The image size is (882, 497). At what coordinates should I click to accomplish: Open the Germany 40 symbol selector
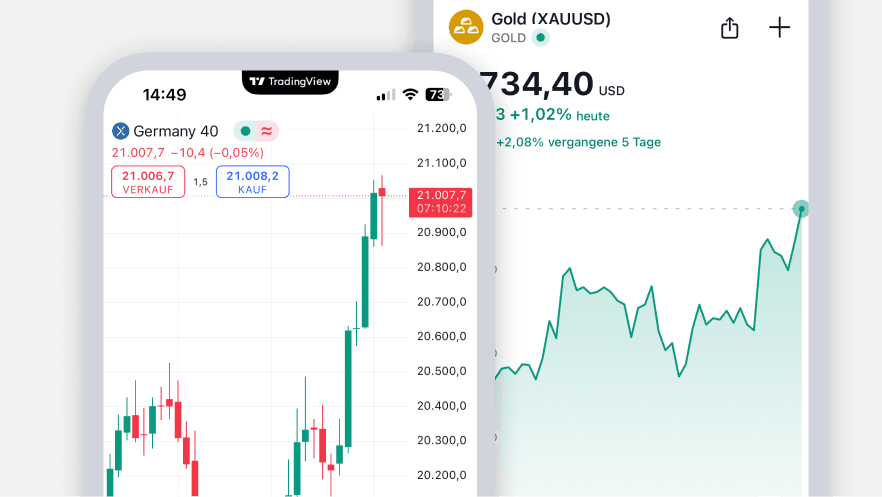point(176,131)
